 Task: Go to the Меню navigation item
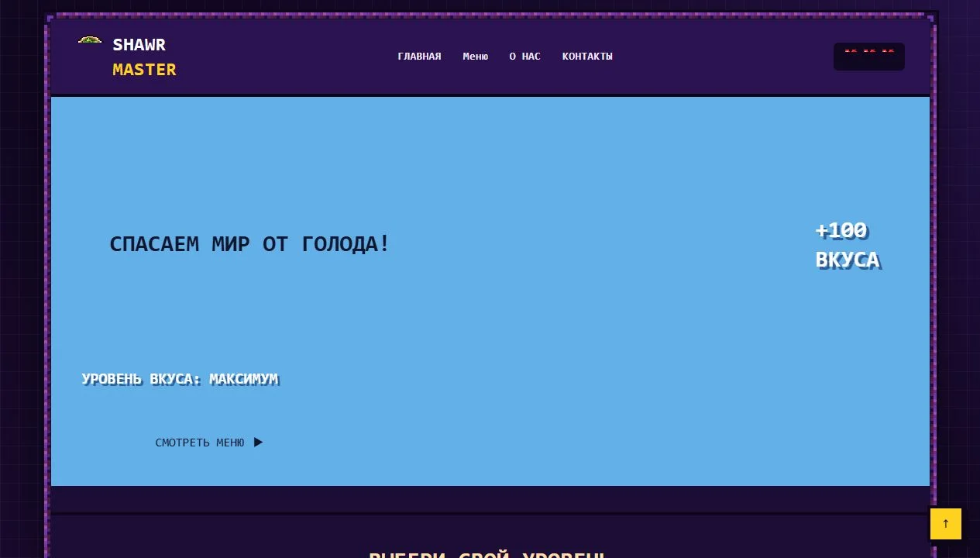[x=475, y=57]
